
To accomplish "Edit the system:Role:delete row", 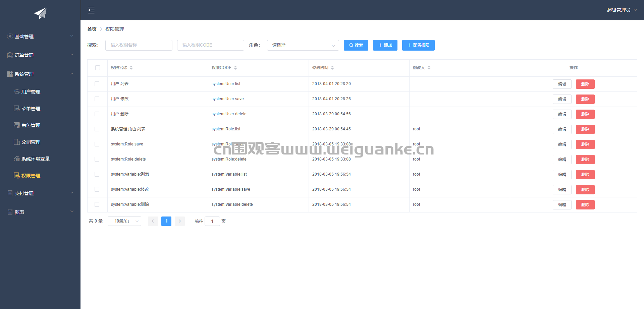I will tap(562, 160).
